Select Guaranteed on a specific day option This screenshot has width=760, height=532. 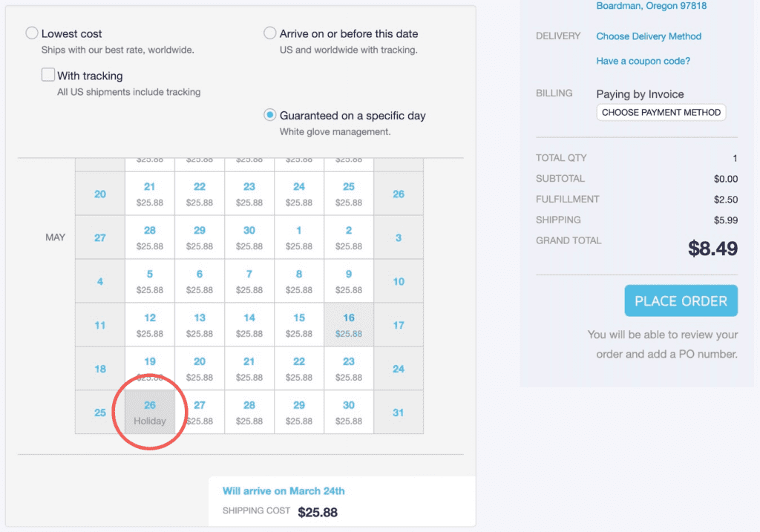(270, 115)
